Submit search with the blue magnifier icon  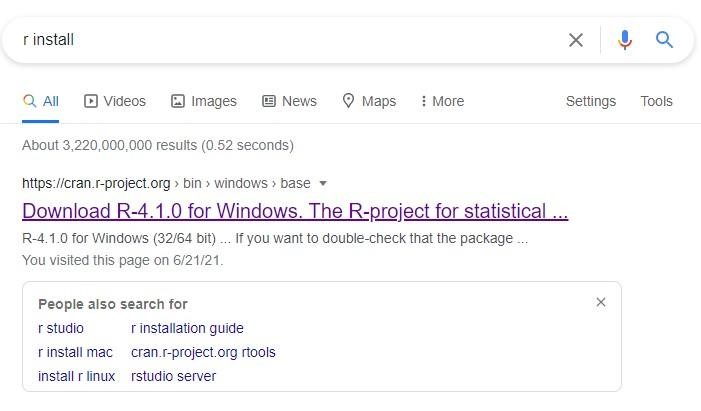(664, 40)
